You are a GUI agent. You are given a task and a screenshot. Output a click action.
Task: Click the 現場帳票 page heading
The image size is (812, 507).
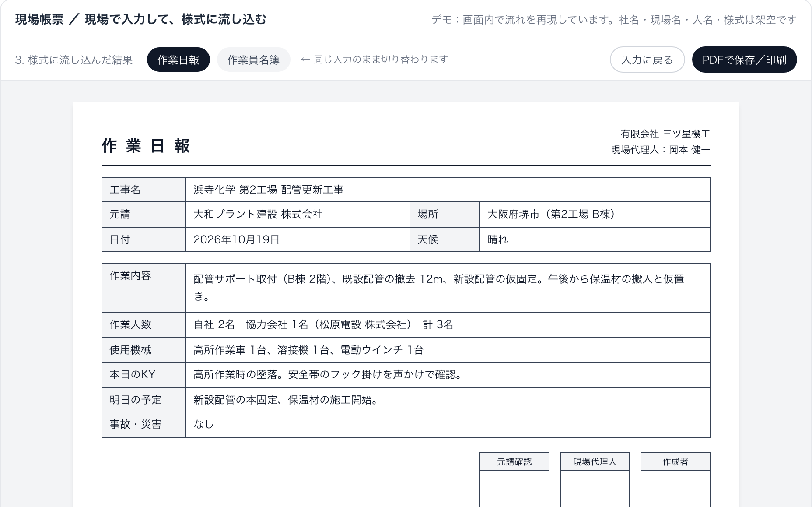(140, 19)
